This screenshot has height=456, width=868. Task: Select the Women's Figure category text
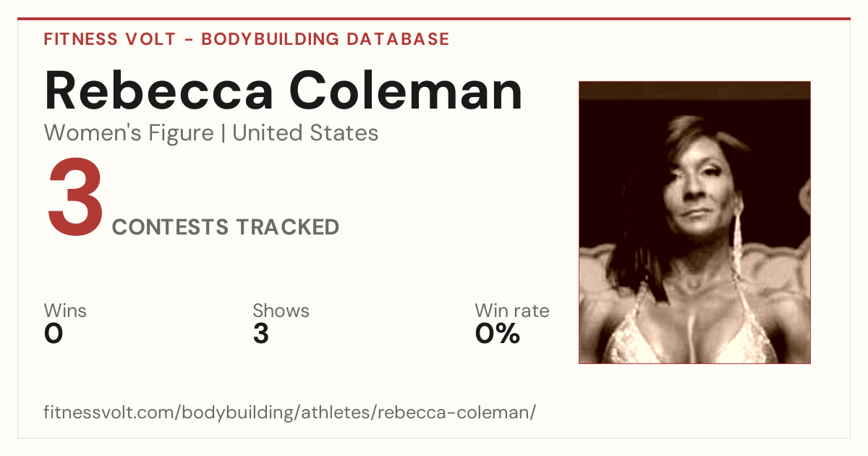129,133
